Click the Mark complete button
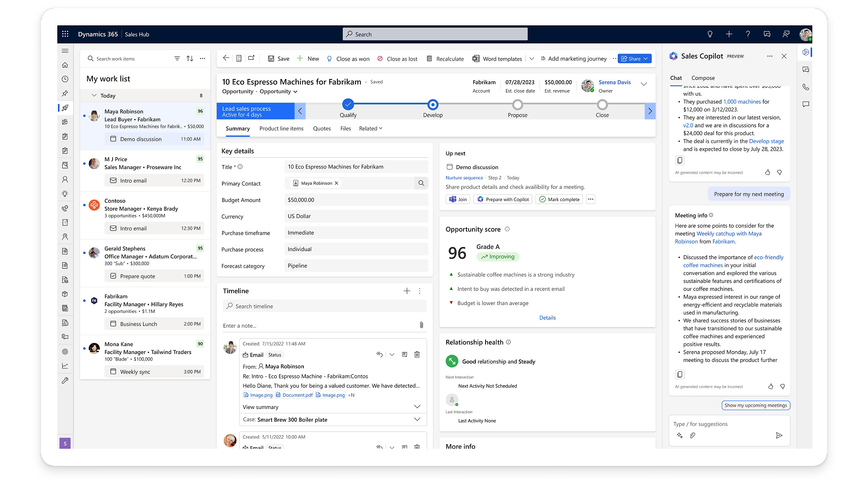This screenshot has height=488, width=868. 559,199
